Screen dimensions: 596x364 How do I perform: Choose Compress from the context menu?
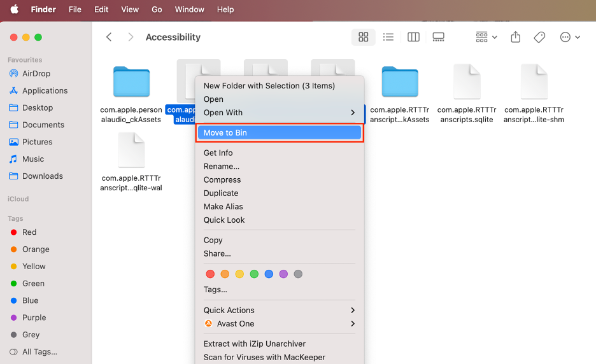click(x=280, y=179)
